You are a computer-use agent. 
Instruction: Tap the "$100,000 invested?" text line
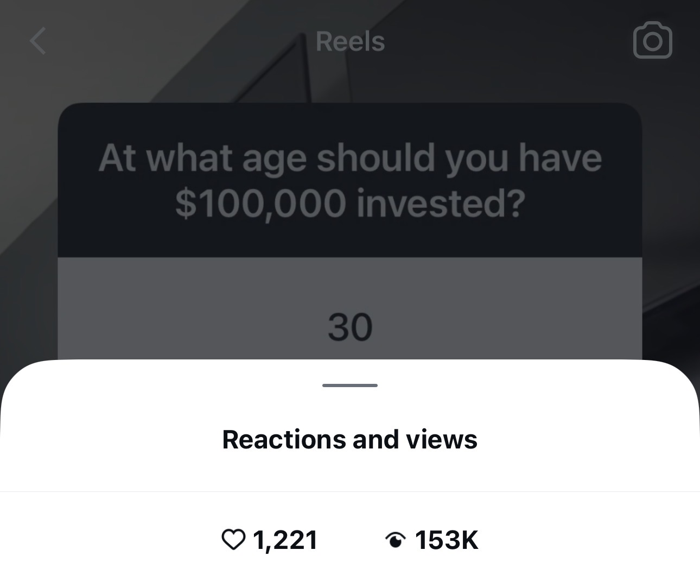(350, 203)
